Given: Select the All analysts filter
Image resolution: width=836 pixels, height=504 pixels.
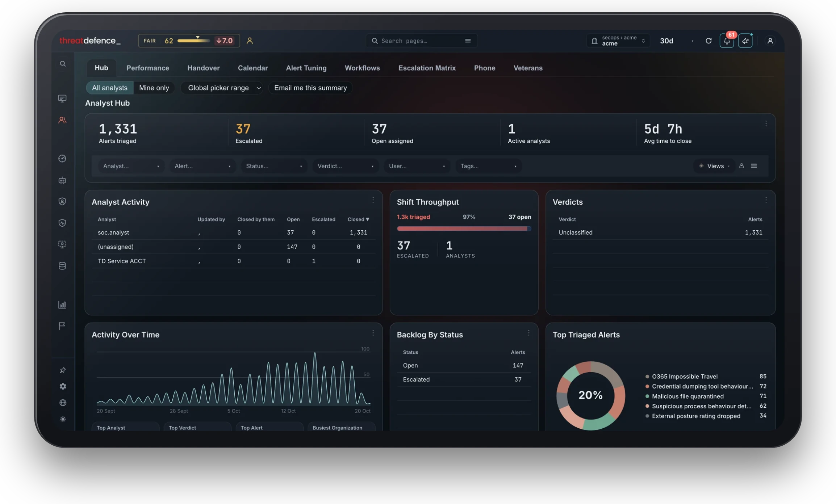Looking at the screenshot, I should point(109,88).
